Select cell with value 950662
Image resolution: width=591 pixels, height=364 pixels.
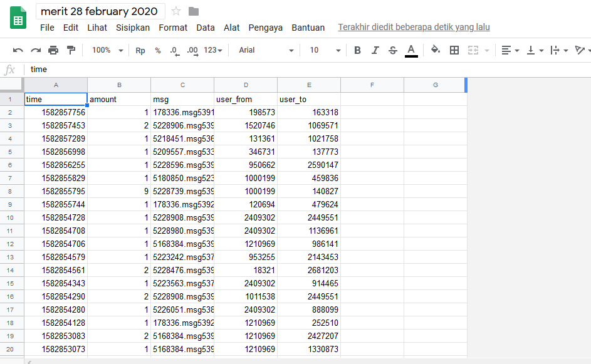[x=246, y=165]
